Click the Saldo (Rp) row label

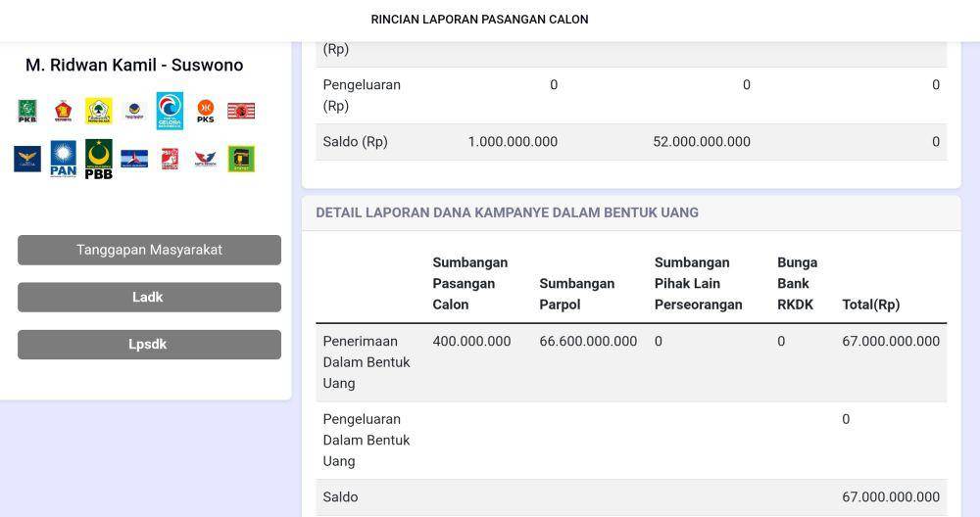click(x=355, y=142)
